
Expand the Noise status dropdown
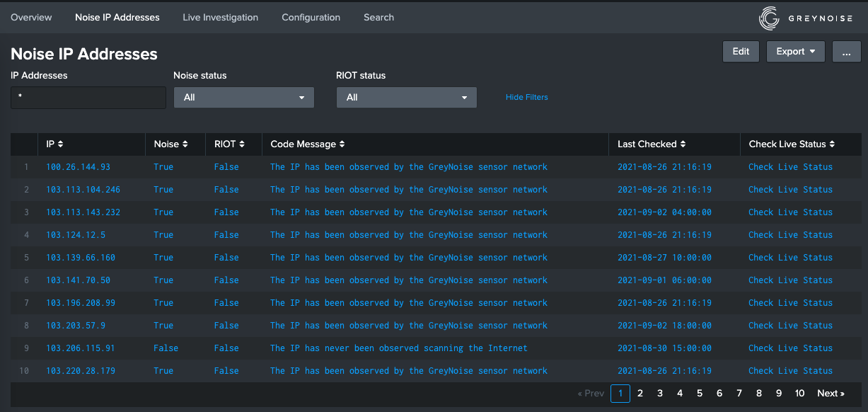click(x=244, y=98)
